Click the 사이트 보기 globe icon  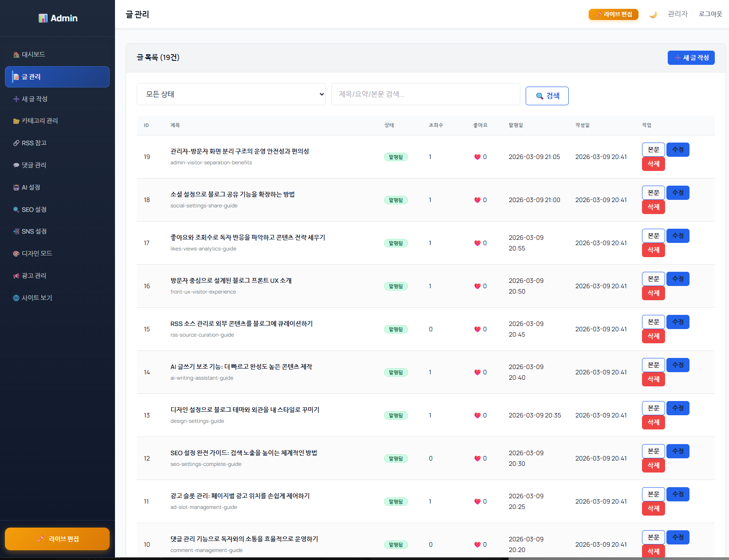pos(16,298)
